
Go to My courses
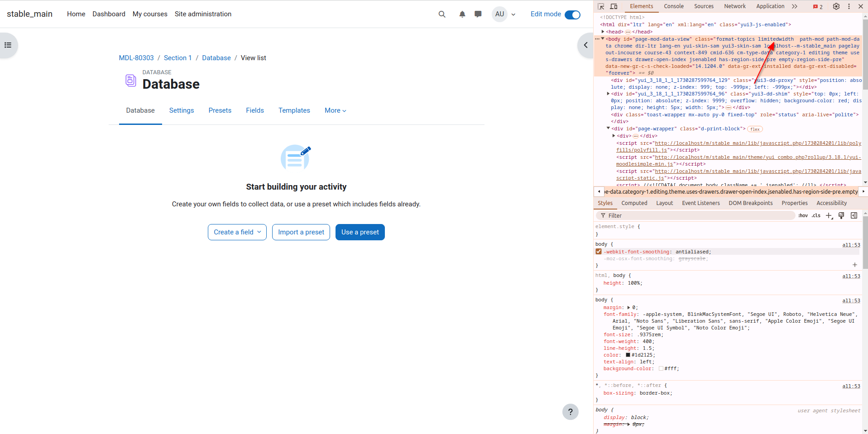point(150,14)
